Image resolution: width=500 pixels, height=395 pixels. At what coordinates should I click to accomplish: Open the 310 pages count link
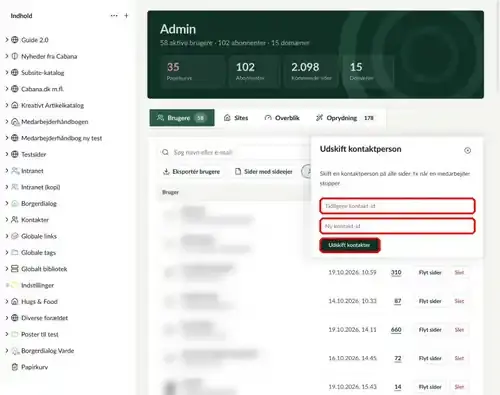point(396,273)
